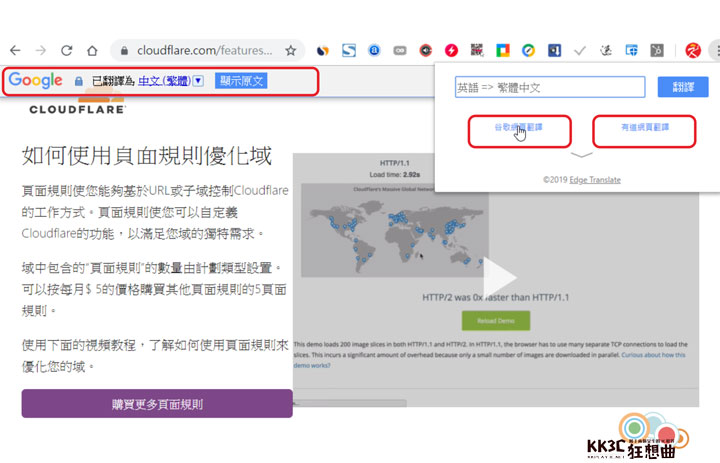Open the red-ringed eye extension icon
This screenshot has height=463, width=720.
point(426,51)
